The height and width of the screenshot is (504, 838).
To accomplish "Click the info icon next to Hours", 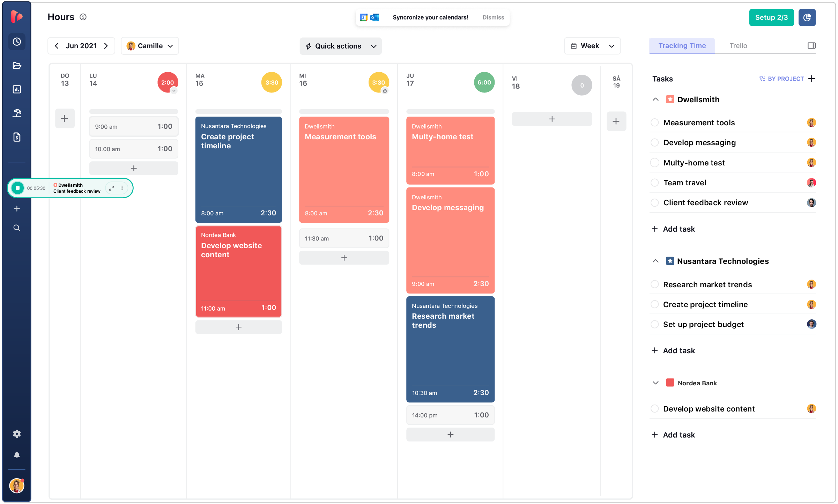I will [x=83, y=17].
